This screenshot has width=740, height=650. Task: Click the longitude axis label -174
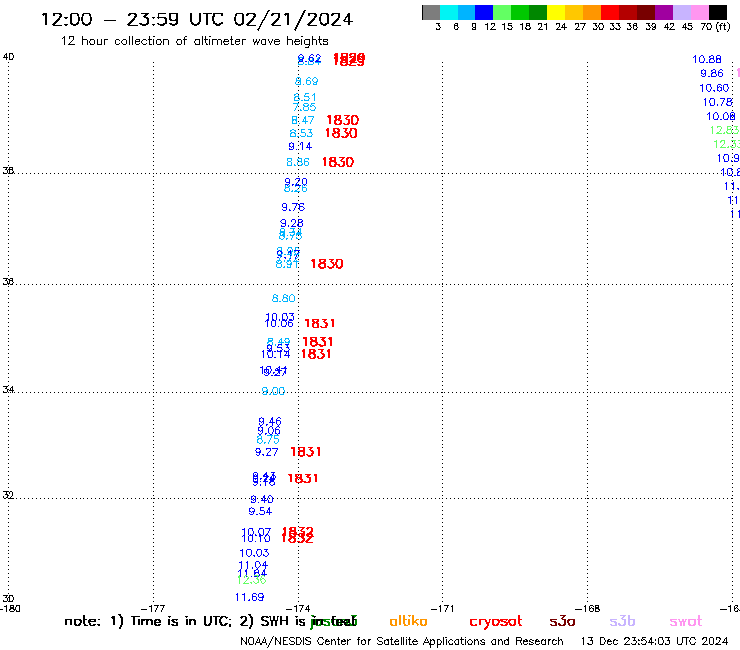point(298,609)
